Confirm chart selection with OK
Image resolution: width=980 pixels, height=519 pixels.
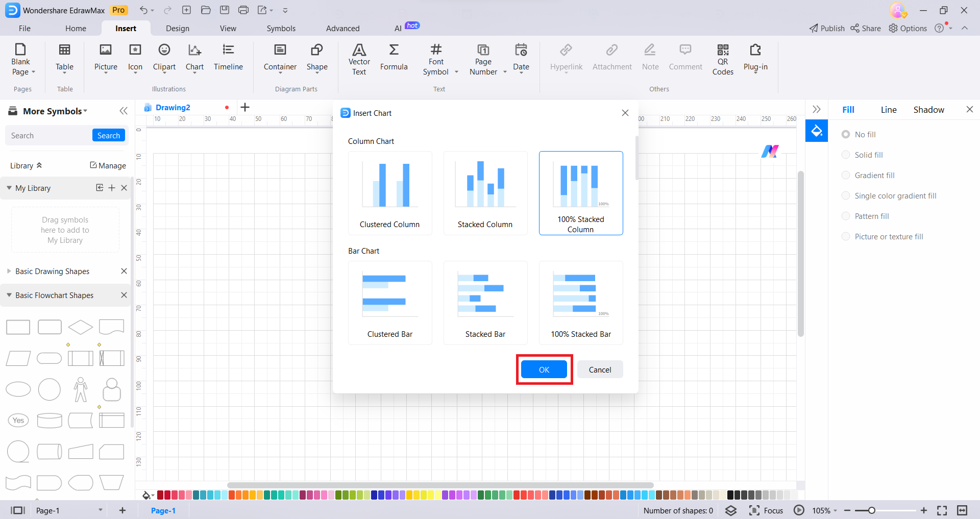click(544, 369)
